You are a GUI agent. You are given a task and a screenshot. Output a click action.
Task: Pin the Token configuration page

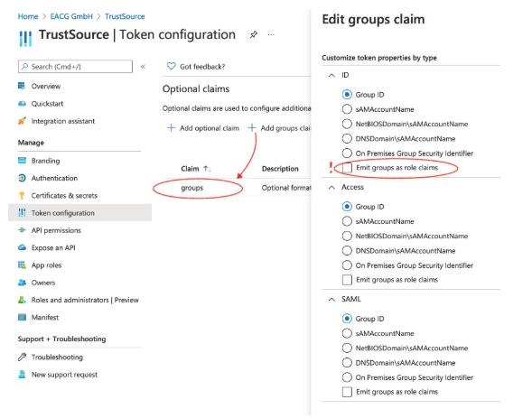(x=254, y=34)
